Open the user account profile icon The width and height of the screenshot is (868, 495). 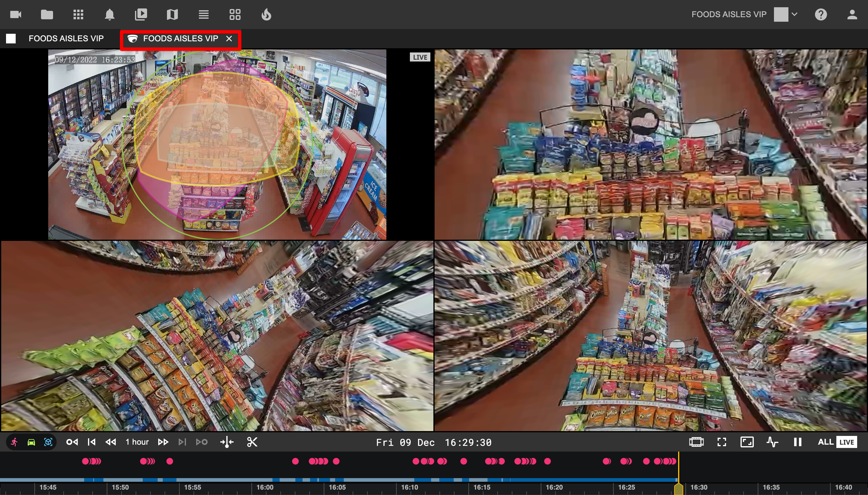(852, 14)
